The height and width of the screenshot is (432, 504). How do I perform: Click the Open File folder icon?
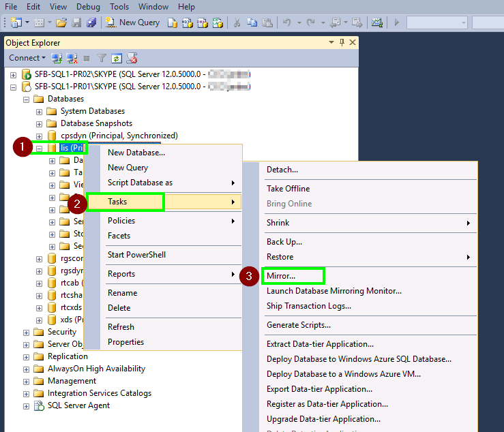61,22
